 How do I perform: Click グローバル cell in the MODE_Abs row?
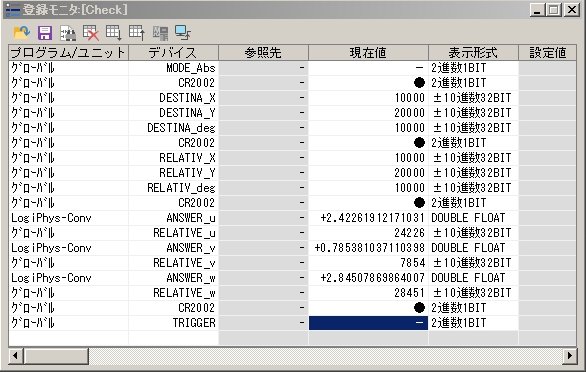tap(68, 68)
